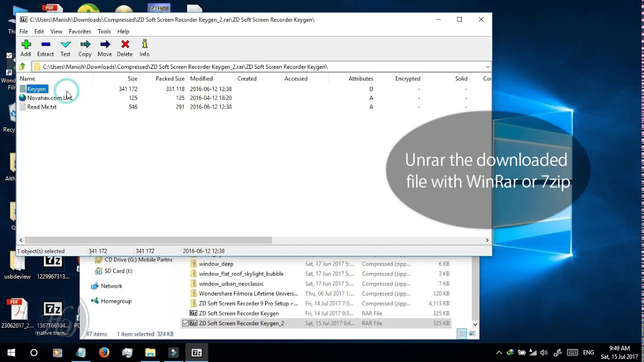Click the Cortana circle taskbar icon
This screenshot has height=362, width=644.
pyautogui.click(x=34, y=353)
